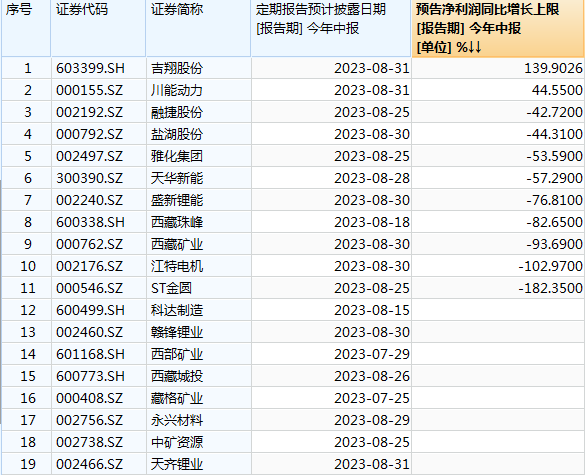Click stock code 603399.SH
Image resolution: width=587 pixels, height=475 pixels.
90,68
